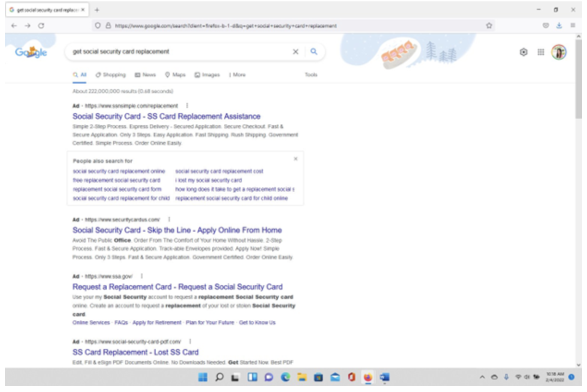The height and width of the screenshot is (392, 587).
Task: Click the magnifier search button in Google
Action: pyautogui.click(x=314, y=52)
